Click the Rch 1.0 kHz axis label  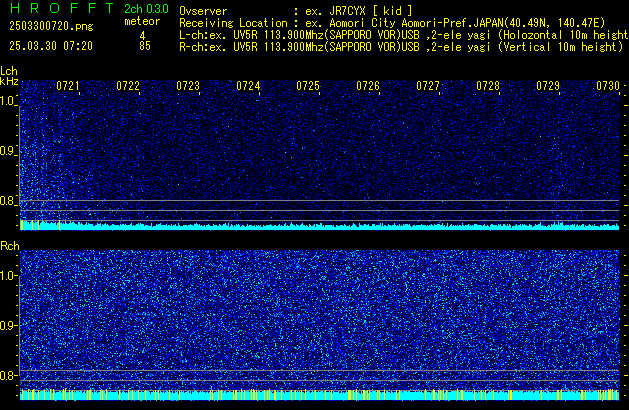click(8, 276)
